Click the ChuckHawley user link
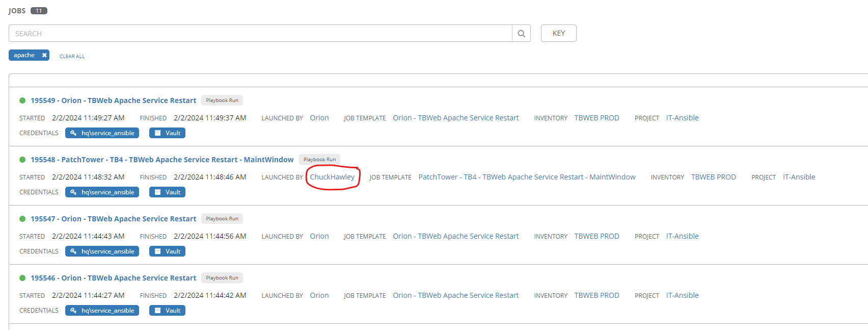Viewport: 868px width, 330px height. (332, 177)
